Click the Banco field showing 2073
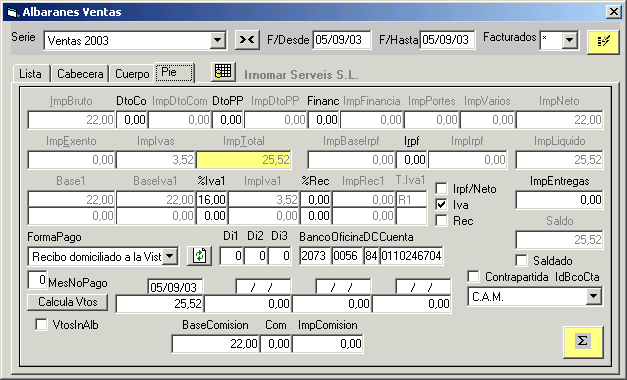This screenshot has height=380, width=627. coord(315,256)
